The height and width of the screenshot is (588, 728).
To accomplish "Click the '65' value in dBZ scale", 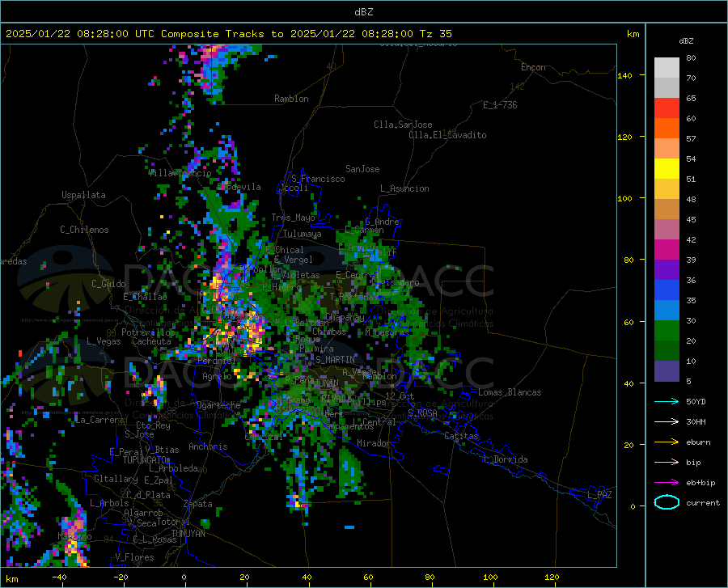I will 691,99.
